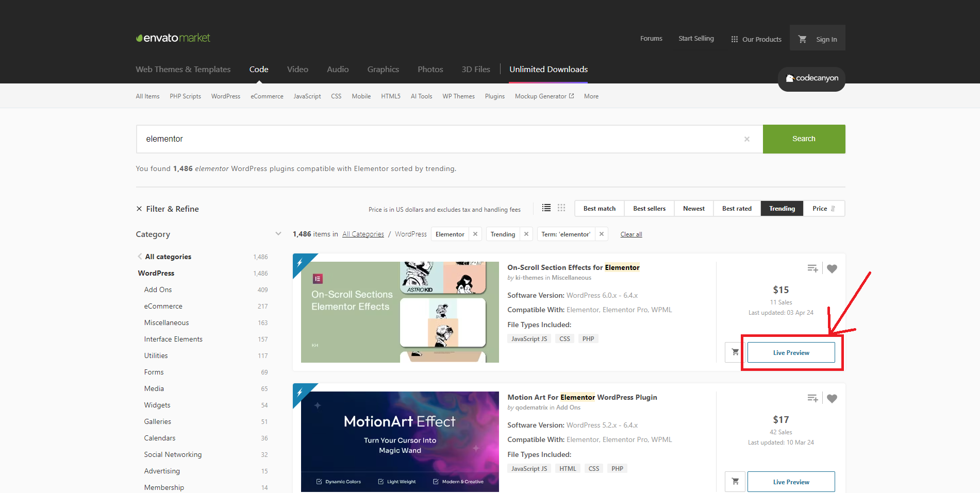The height and width of the screenshot is (493, 980).
Task: Click the Clear all filters link
Action: [631, 234]
